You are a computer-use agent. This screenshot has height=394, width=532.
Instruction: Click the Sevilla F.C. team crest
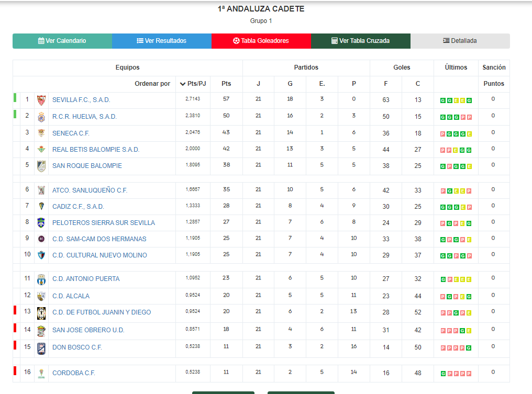pyautogui.click(x=41, y=100)
